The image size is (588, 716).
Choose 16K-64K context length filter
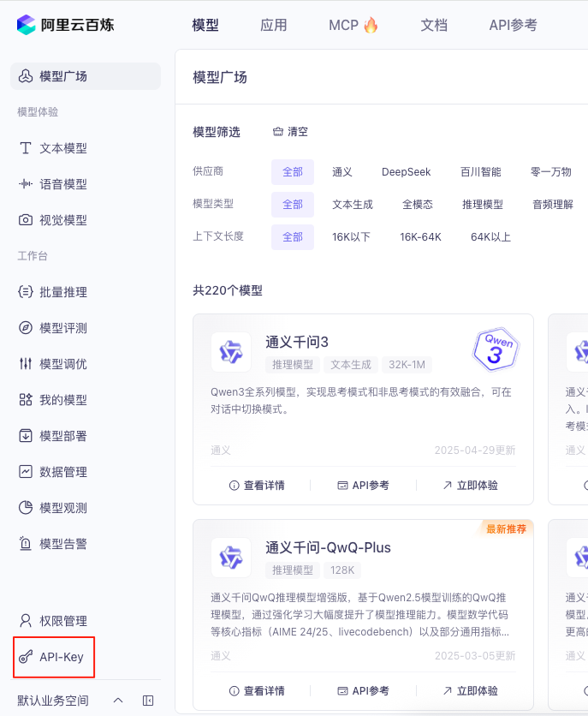click(420, 237)
